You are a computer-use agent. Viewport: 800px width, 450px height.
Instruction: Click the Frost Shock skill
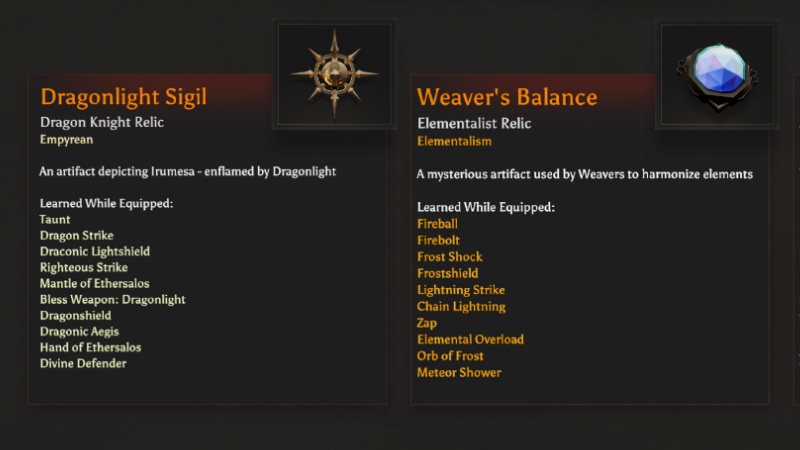click(x=449, y=257)
